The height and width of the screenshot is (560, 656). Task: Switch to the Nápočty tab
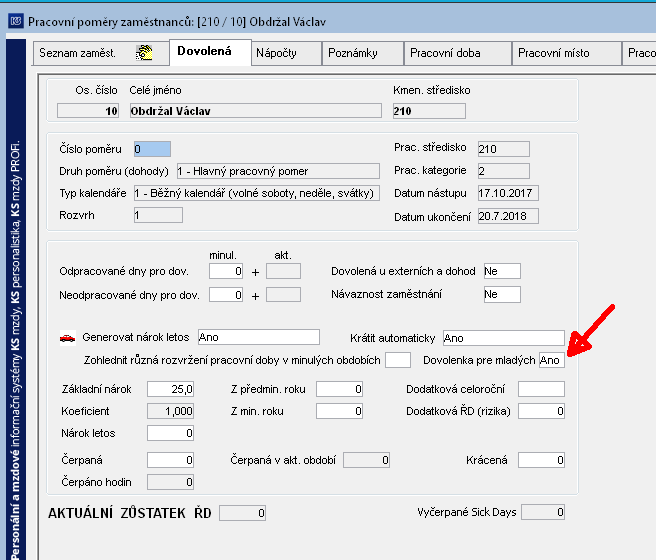[x=287, y=53]
